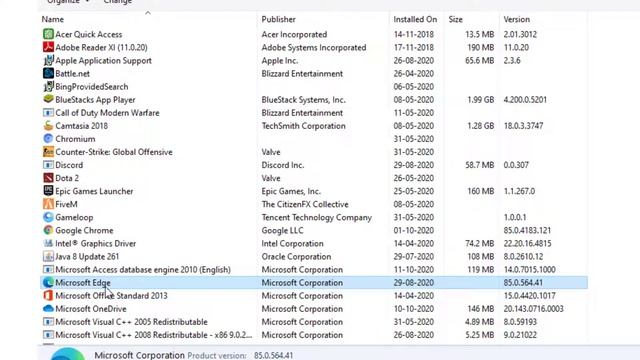Click the 146 MB size of OneDrive
The image size is (640, 360).
[x=480, y=309]
